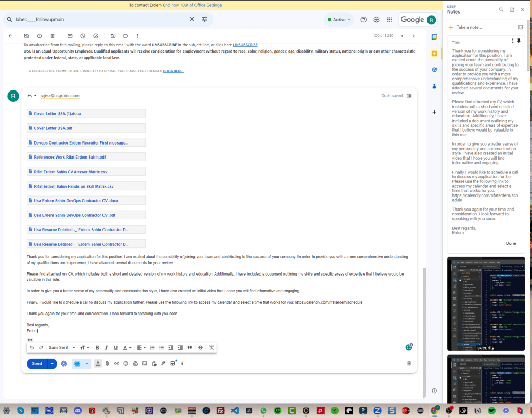Image resolution: width=532 pixels, height=418 pixels.
Task: Open compose more options menu
Action: tap(182, 363)
